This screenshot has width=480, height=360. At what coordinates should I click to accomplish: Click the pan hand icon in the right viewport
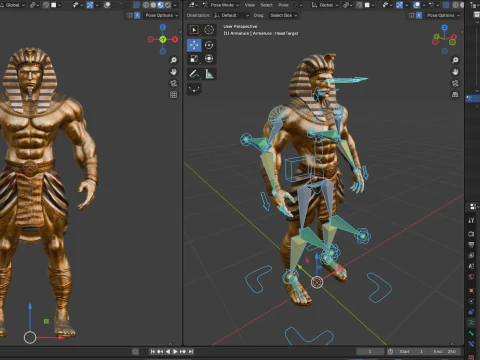tap(455, 72)
